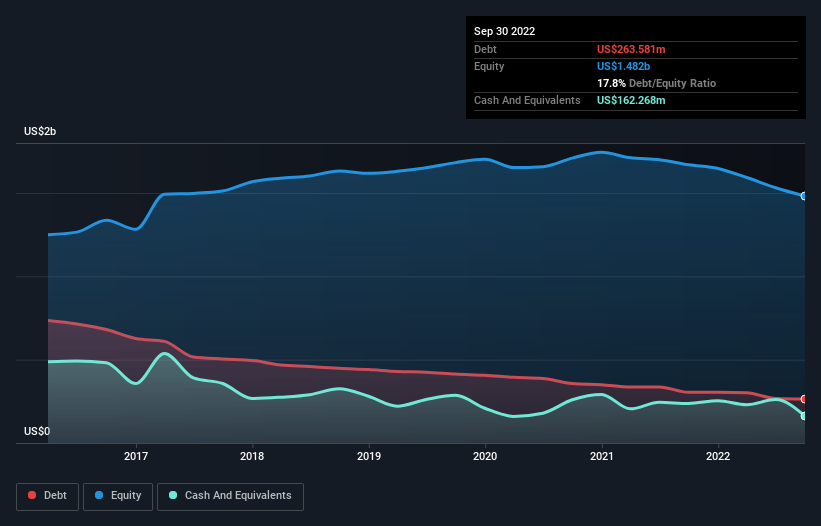Select the Cash end-point marker on the chart
Screen dimensions: 821x526
tap(804, 416)
